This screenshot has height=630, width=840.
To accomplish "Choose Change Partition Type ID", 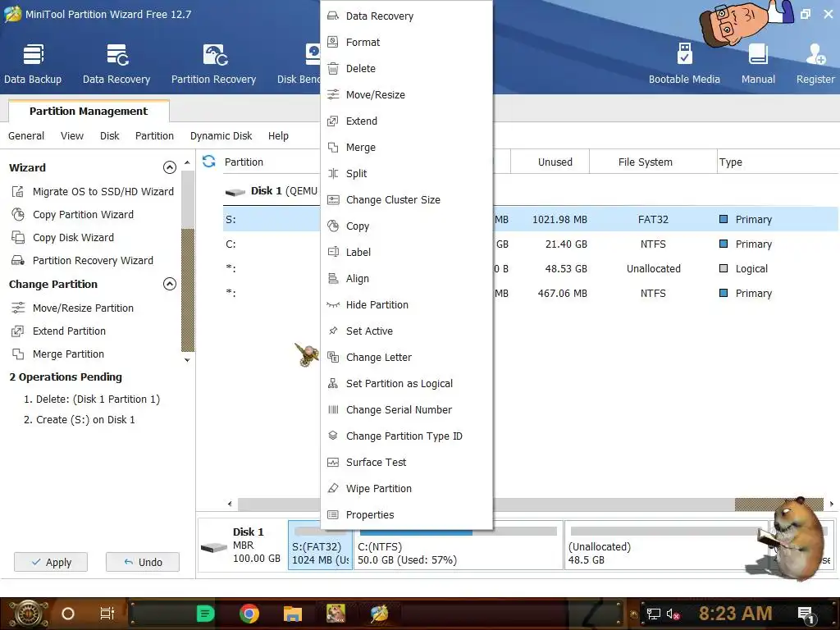I will (406, 436).
